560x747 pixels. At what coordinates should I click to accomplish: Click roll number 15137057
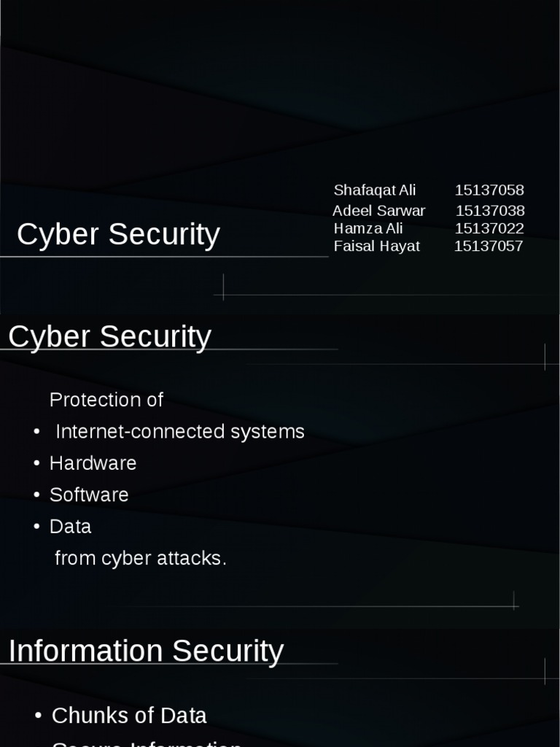tap(489, 246)
